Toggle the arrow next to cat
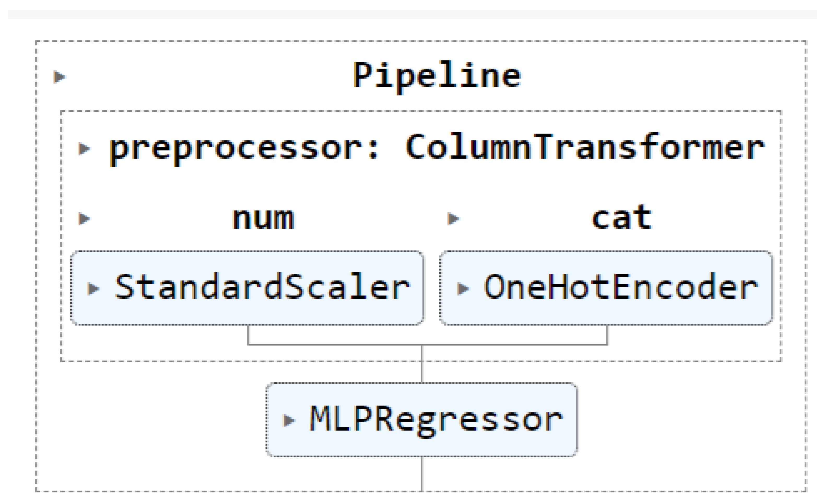This screenshot has width=817, height=504. [x=453, y=219]
